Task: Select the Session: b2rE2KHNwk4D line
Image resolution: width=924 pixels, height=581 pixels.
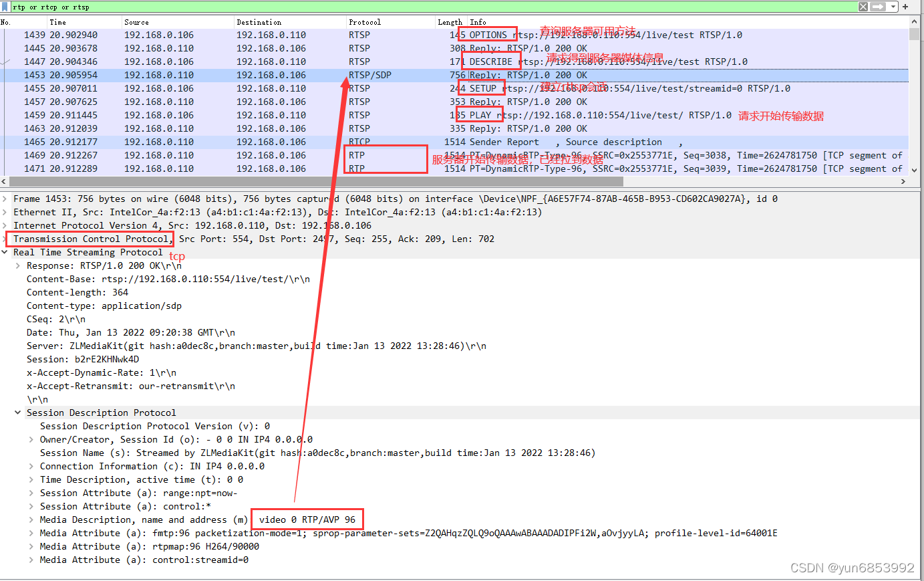Action: click(x=83, y=359)
